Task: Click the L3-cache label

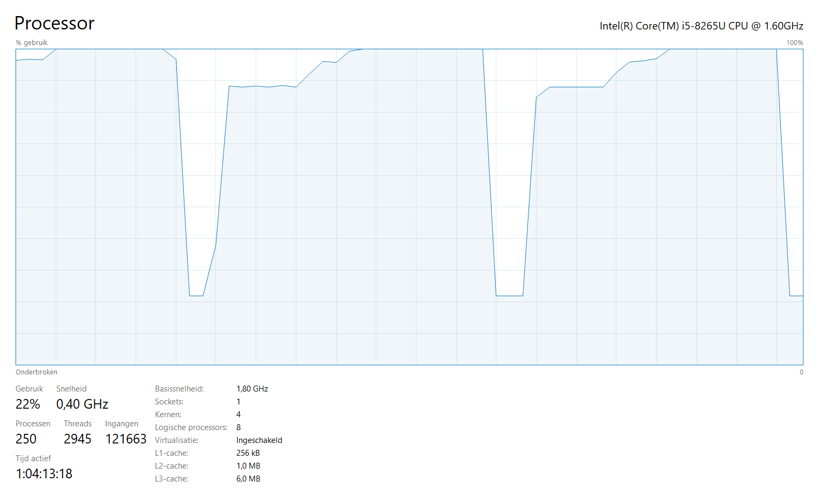Action: (x=172, y=479)
